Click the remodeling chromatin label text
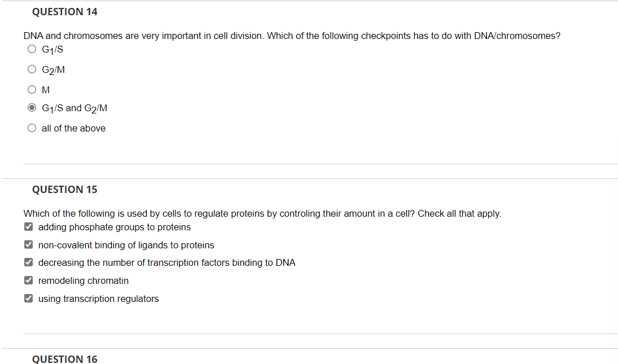 (x=83, y=280)
